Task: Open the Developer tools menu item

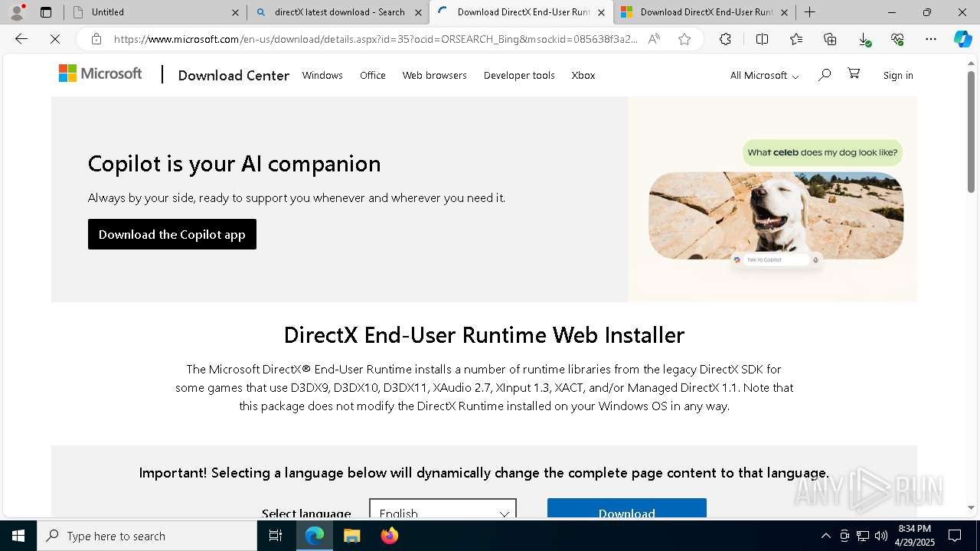Action: [x=519, y=75]
